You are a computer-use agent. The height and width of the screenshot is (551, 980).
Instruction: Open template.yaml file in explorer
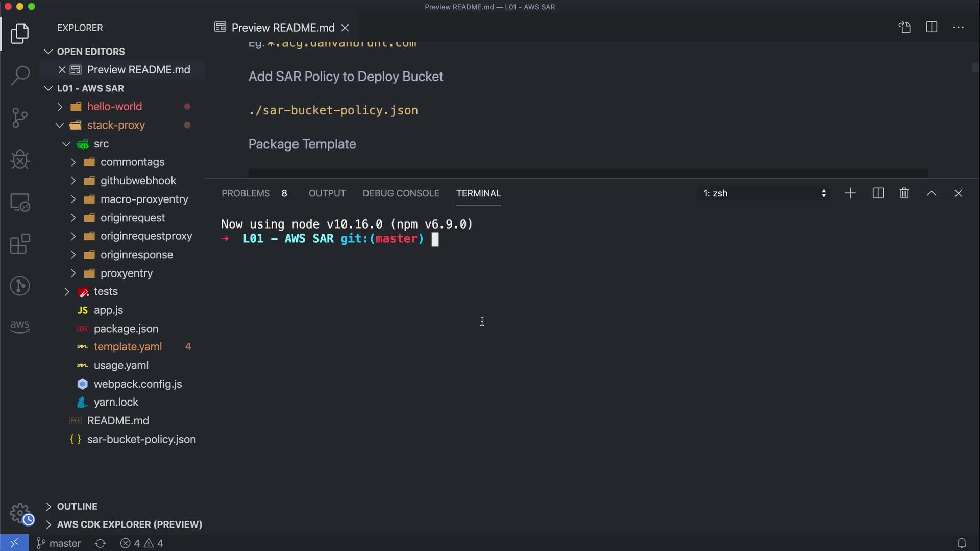pyautogui.click(x=128, y=347)
